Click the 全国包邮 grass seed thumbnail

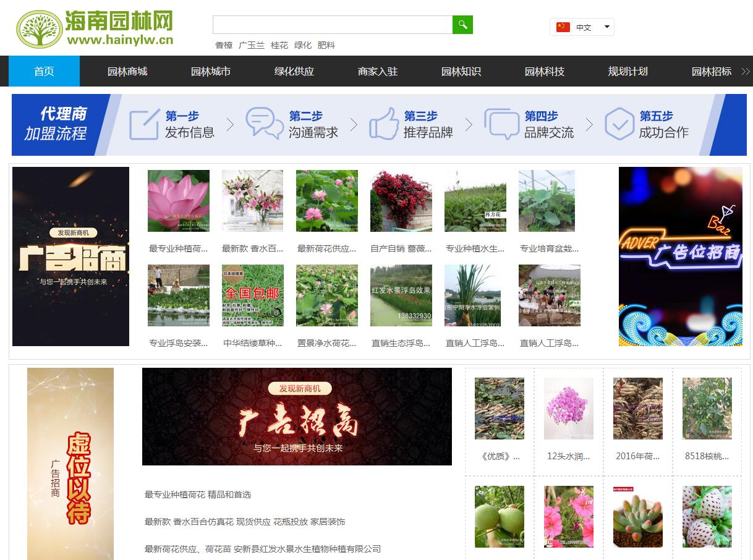[252, 295]
